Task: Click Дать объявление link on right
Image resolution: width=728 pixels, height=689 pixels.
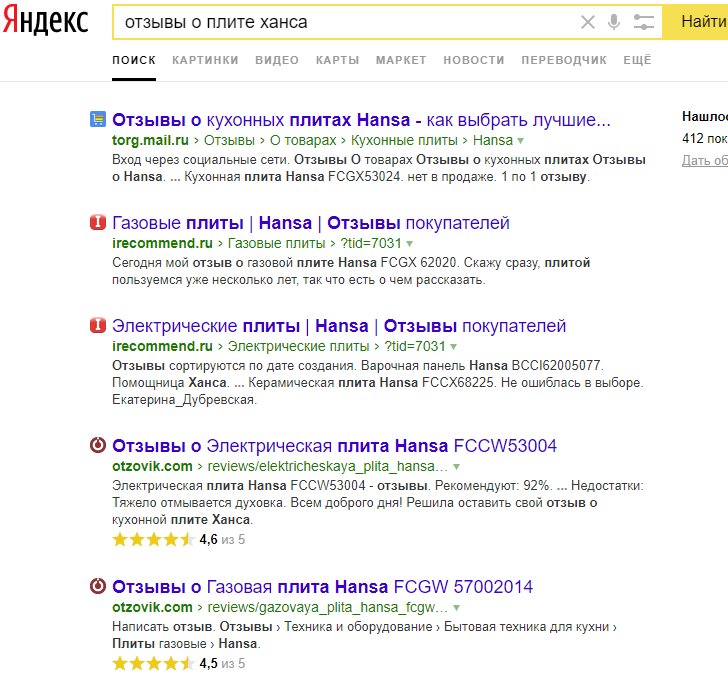Action: (704, 161)
